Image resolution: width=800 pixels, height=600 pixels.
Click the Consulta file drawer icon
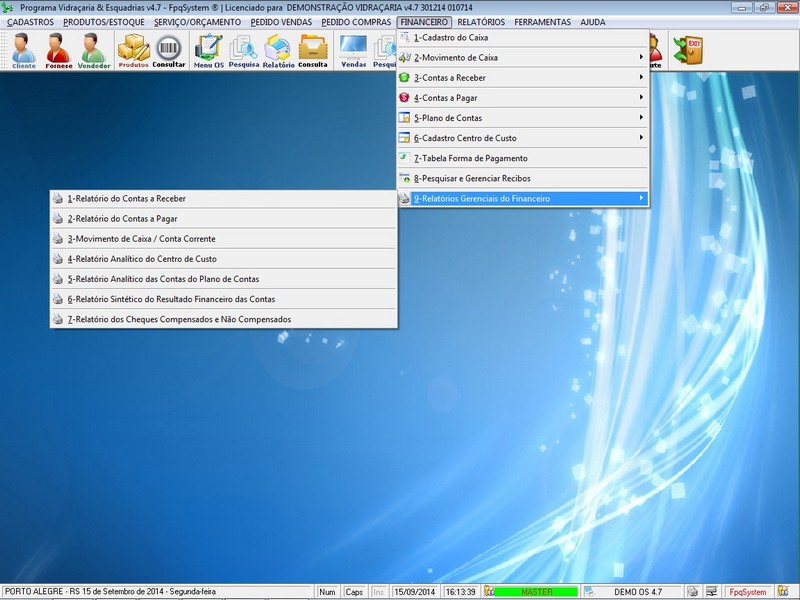[313, 49]
